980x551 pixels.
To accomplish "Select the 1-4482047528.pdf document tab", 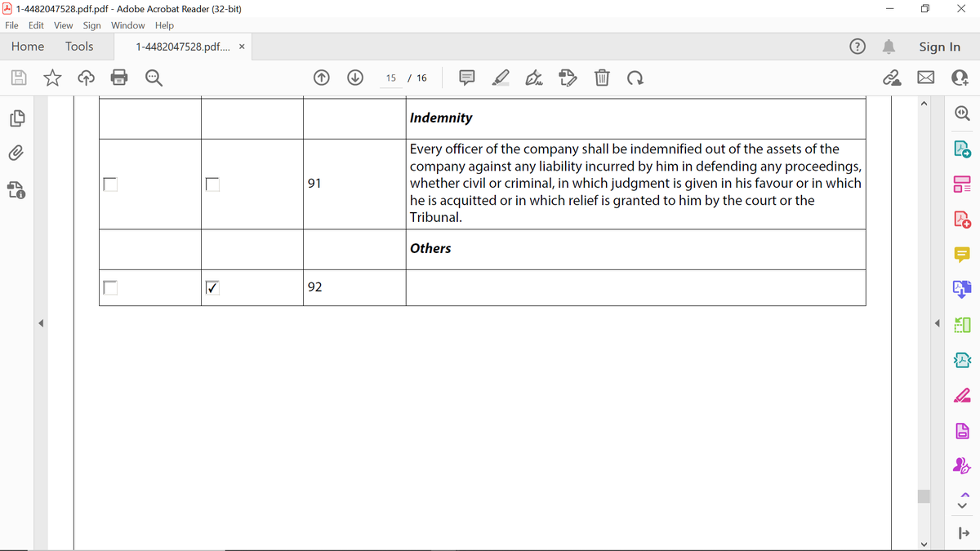I will click(183, 47).
